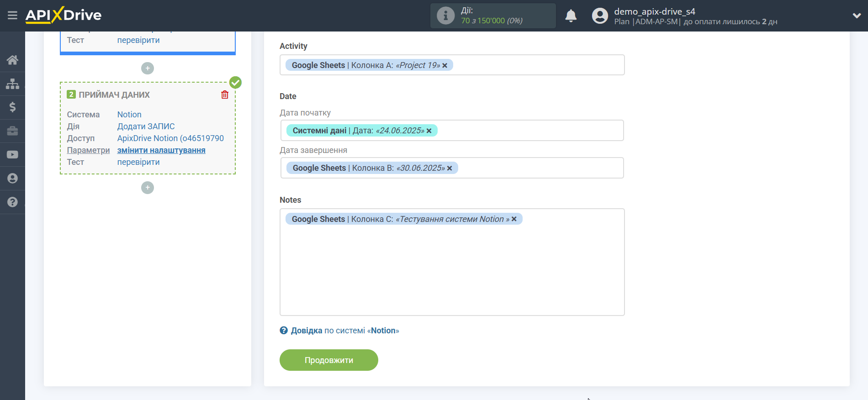Click the 70 з 150'000 actions counter
This screenshot has height=400, width=868.
(x=492, y=21)
